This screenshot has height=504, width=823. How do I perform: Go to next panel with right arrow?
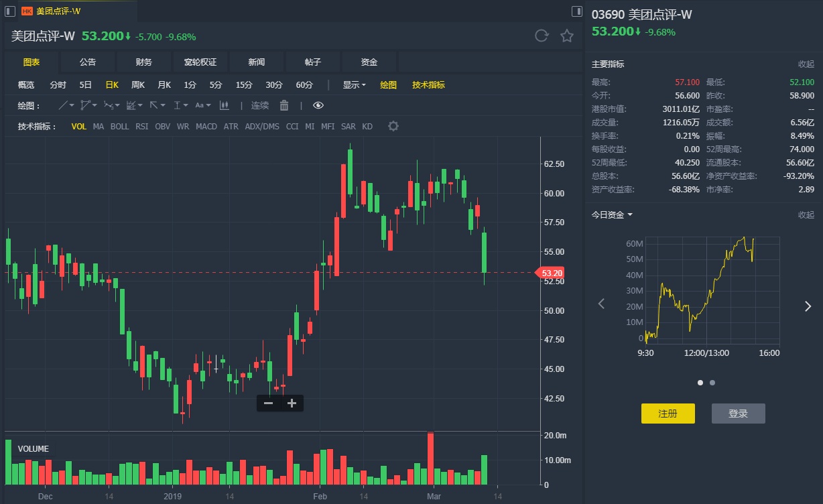[x=808, y=306]
